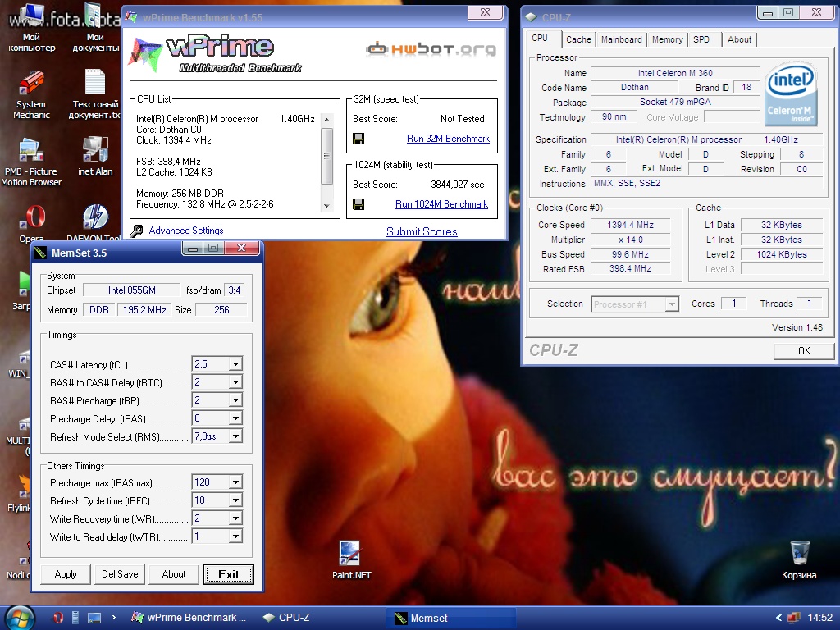Click Run 32M Benchmark link
This screenshot has width=840, height=630.
coord(448,139)
